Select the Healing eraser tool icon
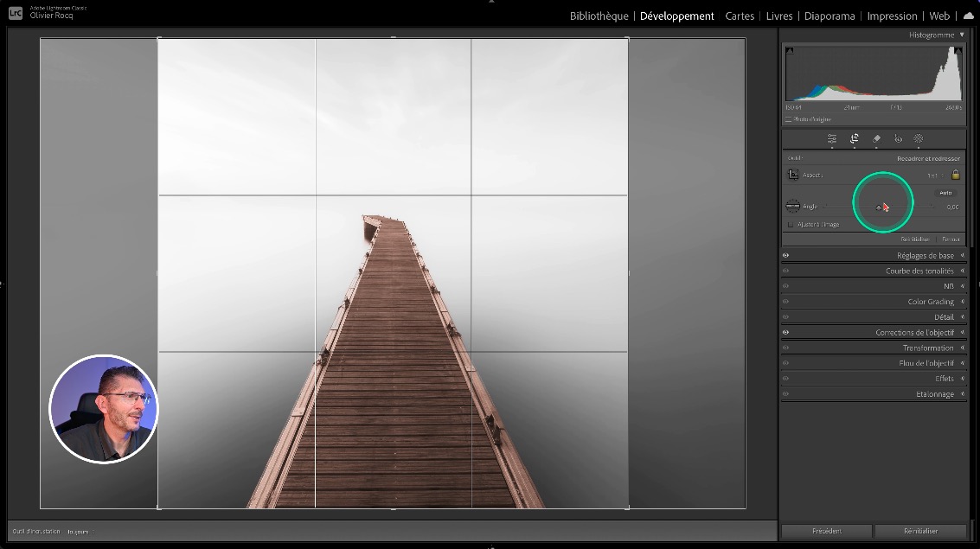980x549 pixels. 876,138
